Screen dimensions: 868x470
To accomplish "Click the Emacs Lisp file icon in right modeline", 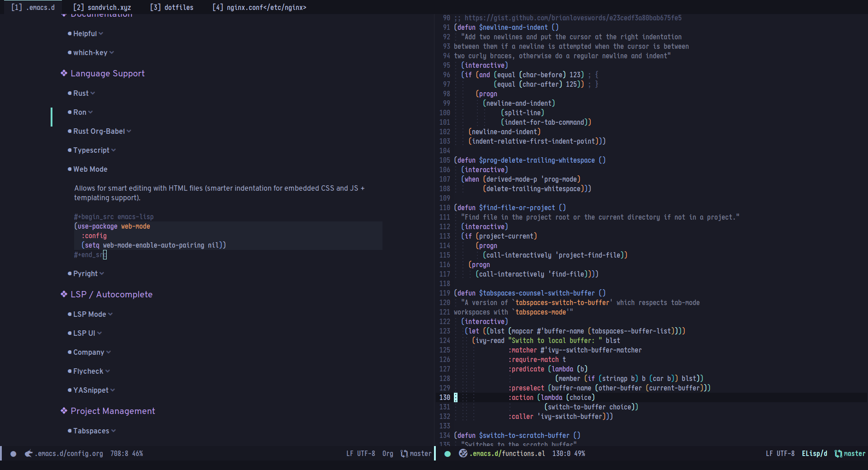I will click(463, 453).
